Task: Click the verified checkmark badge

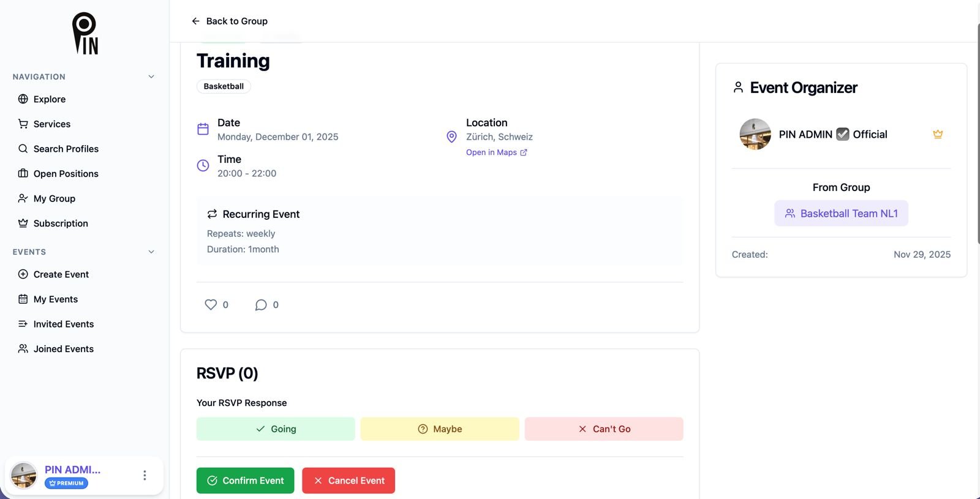Action: [843, 134]
